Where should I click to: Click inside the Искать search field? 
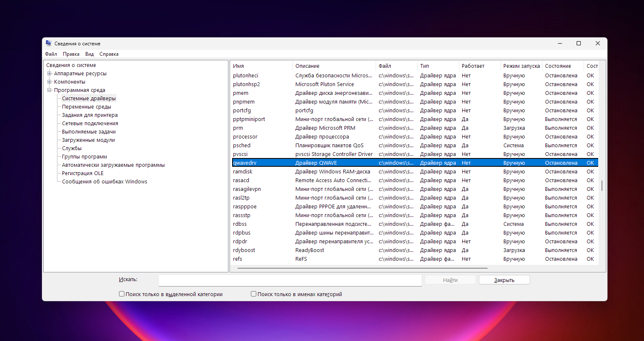pos(290,280)
